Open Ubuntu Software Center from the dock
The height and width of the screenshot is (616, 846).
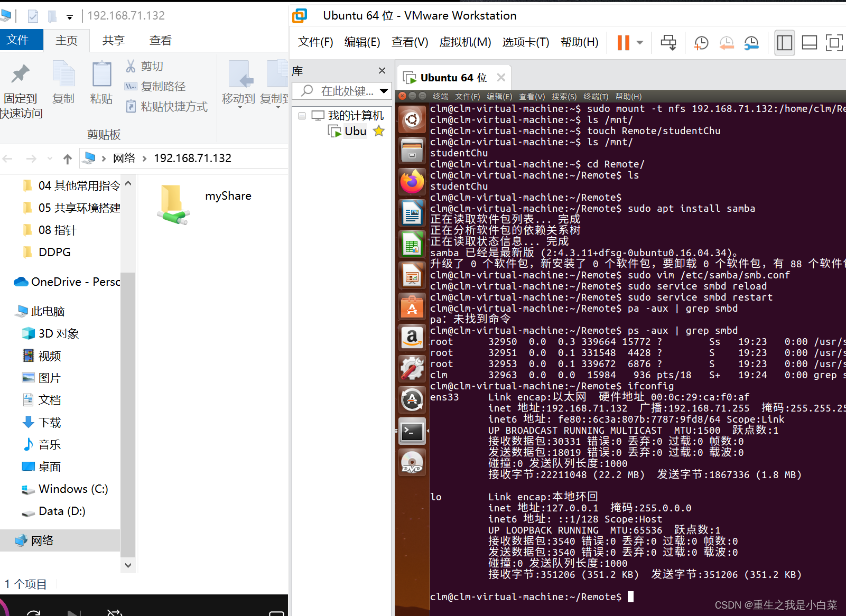(412, 306)
